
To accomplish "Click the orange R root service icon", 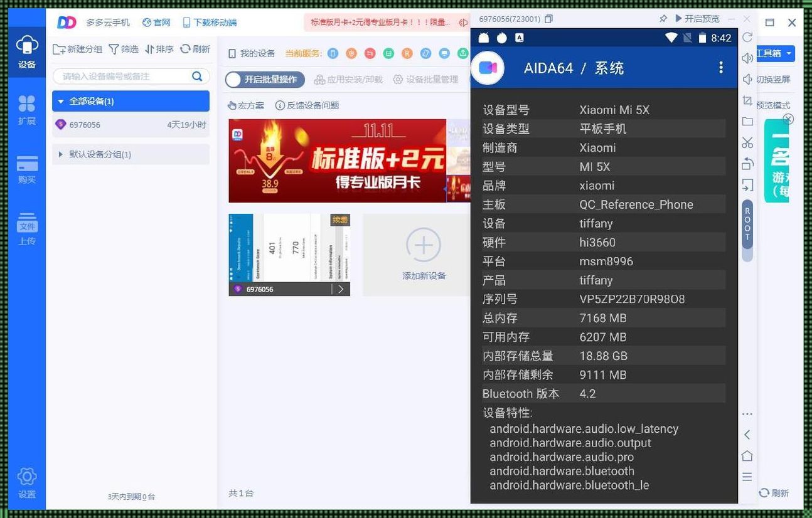I will pos(407,53).
